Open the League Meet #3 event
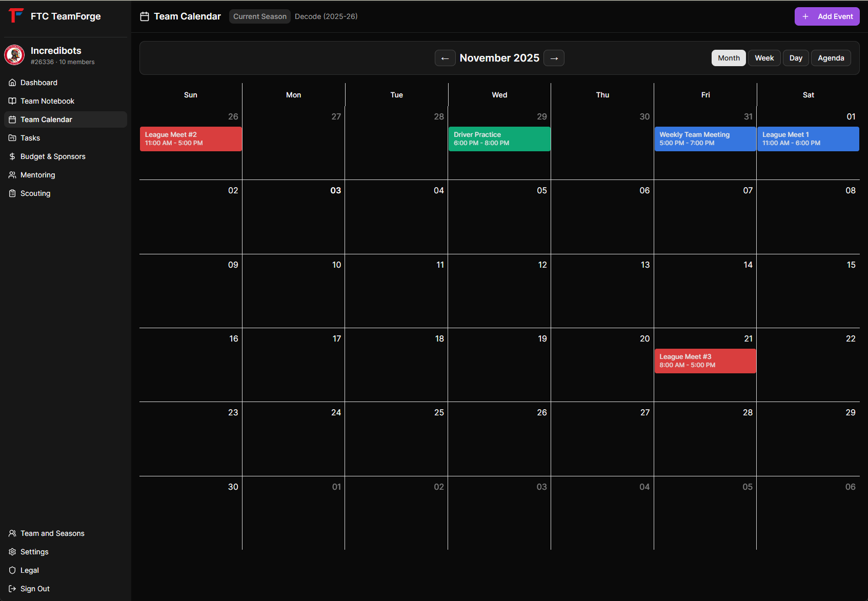Image resolution: width=868 pixels, height=601 pixels. pos(705,360)
